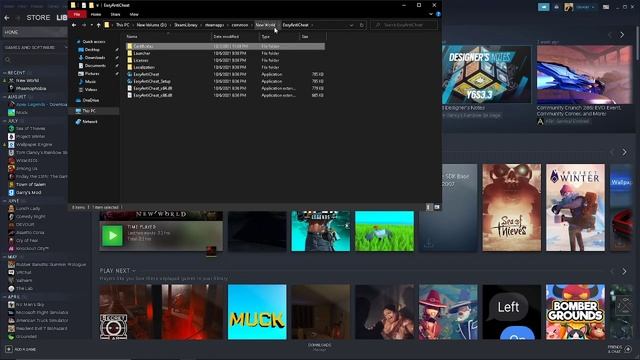Switch to large icons view in status bar
640x360 pixels.
pyautogui.click(x=437, y=207)
